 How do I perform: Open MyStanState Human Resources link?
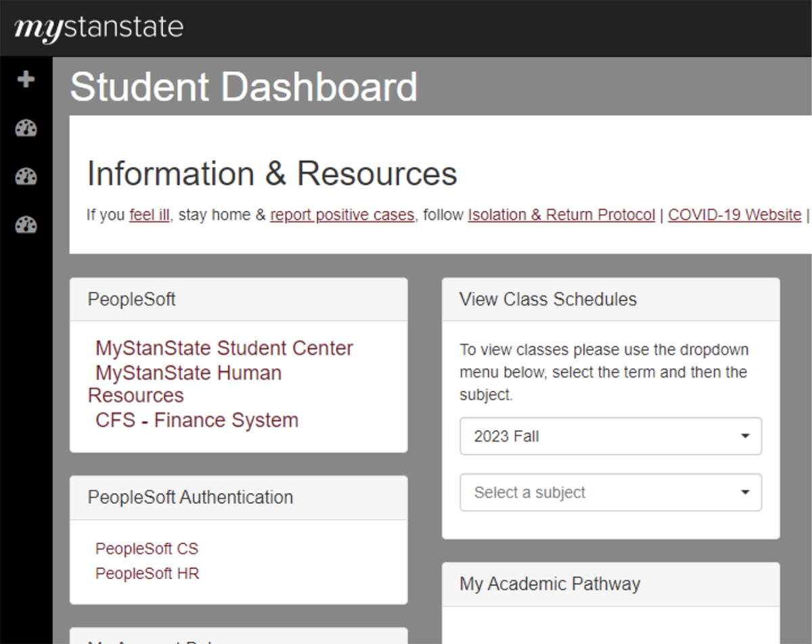pos(185,384)
